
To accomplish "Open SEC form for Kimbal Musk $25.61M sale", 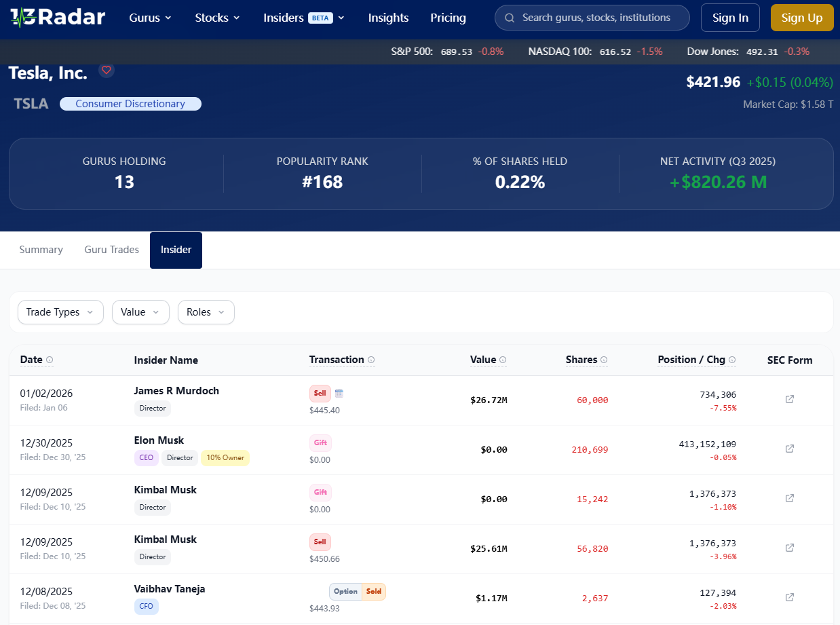I will [790, 548].
